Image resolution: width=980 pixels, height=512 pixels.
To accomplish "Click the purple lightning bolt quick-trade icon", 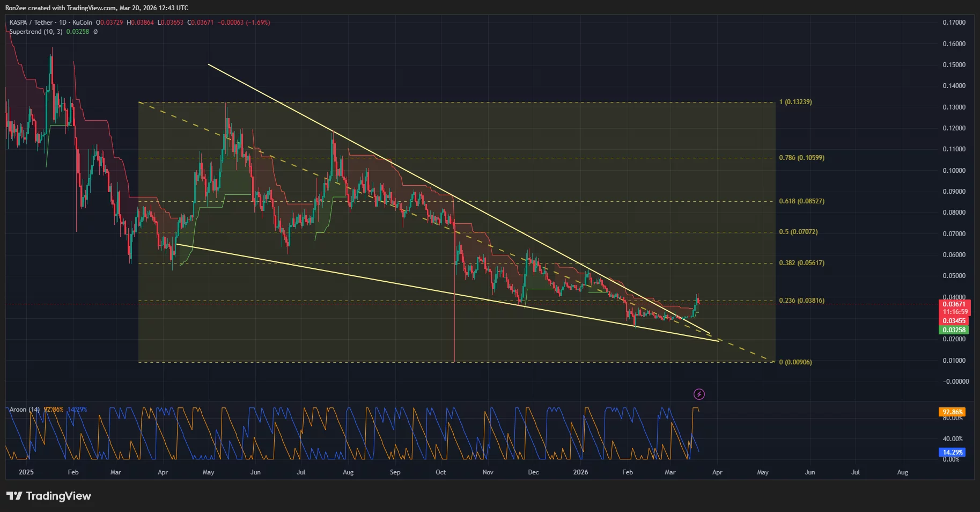I will (699, 394).
